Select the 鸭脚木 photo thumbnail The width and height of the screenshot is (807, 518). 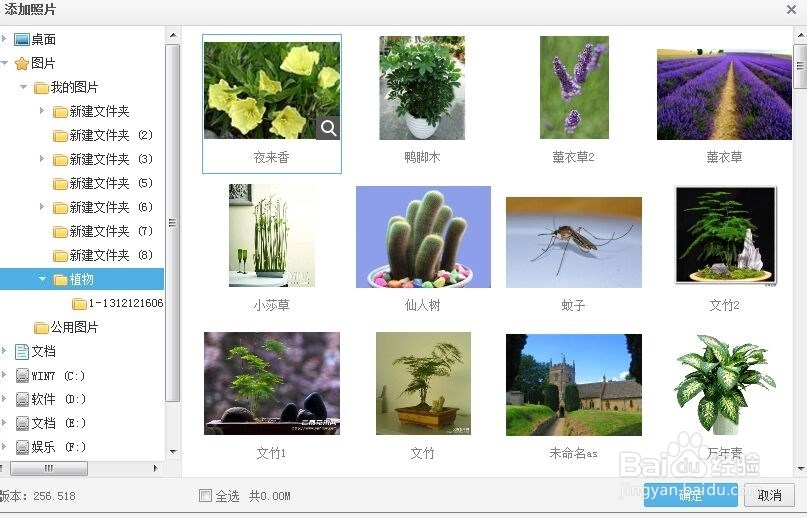[422, 88]
